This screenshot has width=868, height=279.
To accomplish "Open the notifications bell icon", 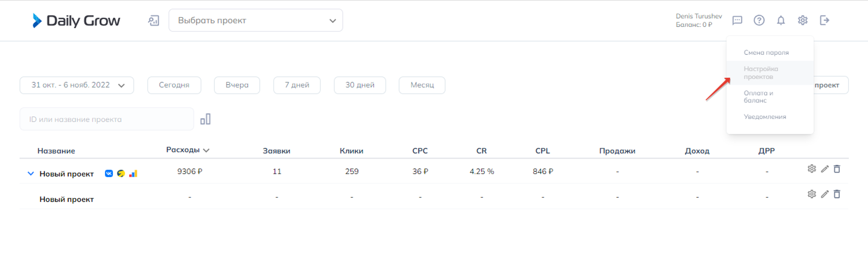I will 780,20.
